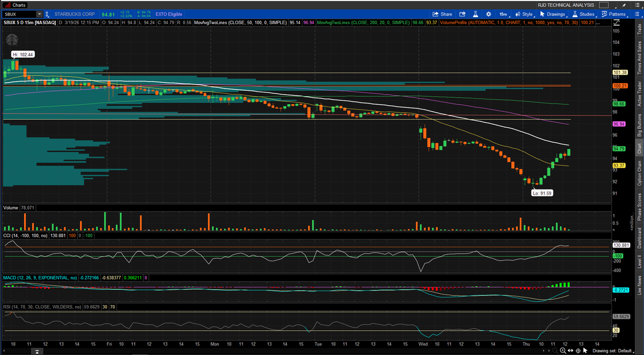Click the 98.66 green price axis label
The width and height of the screenshot is (644, 355).
(x=619, y=104)
